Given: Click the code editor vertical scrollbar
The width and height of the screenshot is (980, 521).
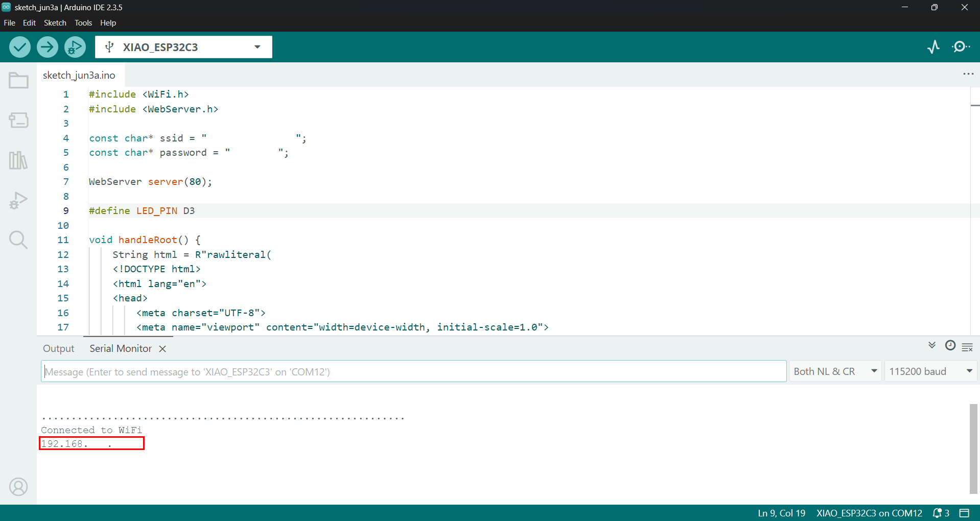Looking at the screenshot, I should coord(975,210).
